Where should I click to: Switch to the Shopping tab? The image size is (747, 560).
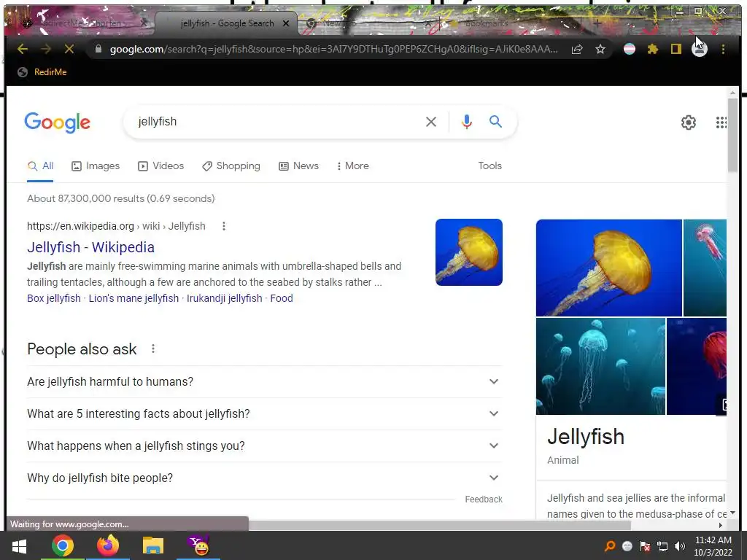231,166
